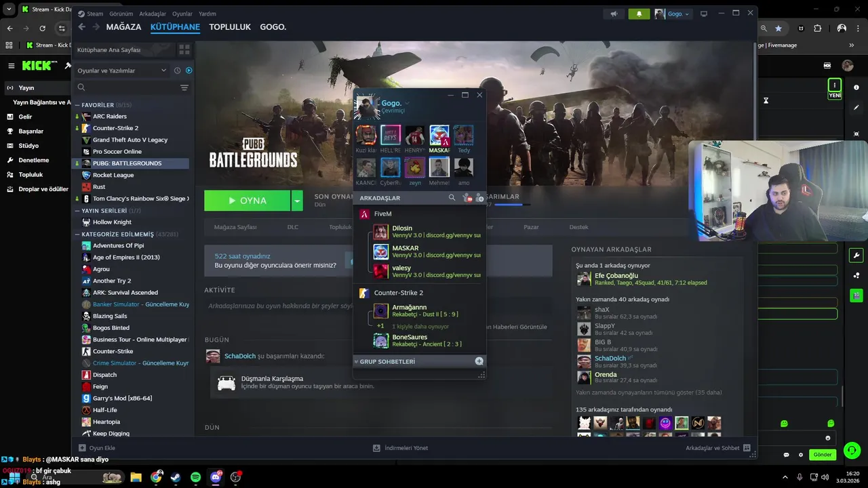Open the Yardım menu
This screenshot has height=488, width=868.
(x=208, y=14)
